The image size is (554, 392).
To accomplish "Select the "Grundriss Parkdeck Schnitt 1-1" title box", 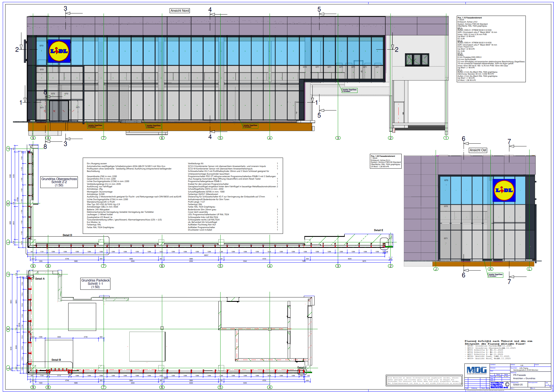I will click(x=95, y=284).
